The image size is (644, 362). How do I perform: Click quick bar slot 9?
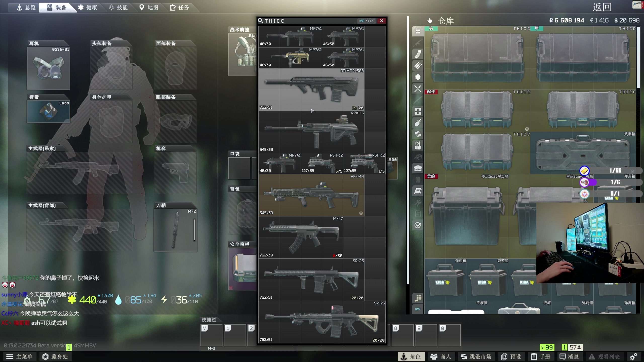(x=426, y=335)
